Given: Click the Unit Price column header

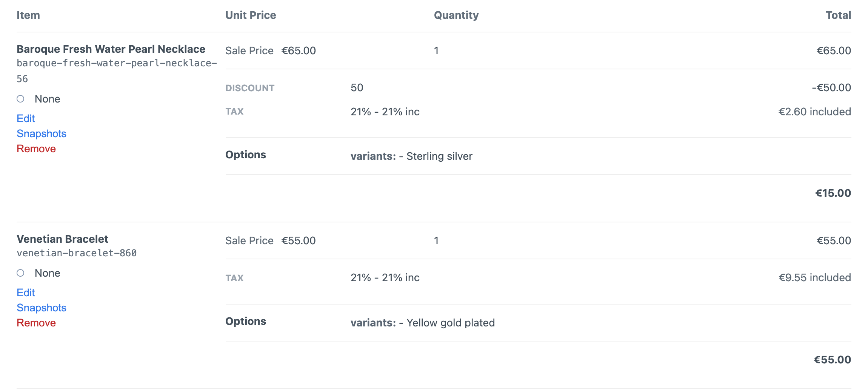Looking at the screenshot, I should [251, 15].
